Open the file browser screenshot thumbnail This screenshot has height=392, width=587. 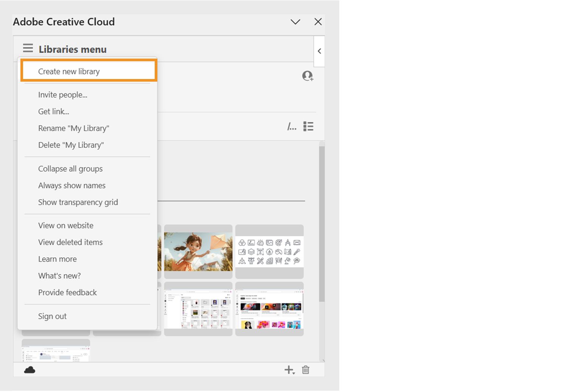[198, 309]
